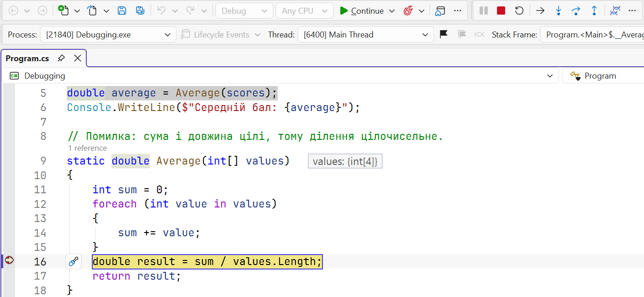Stop debugging with the red square
Viewport: 644px width, 297px height.
tap(501, 11)
